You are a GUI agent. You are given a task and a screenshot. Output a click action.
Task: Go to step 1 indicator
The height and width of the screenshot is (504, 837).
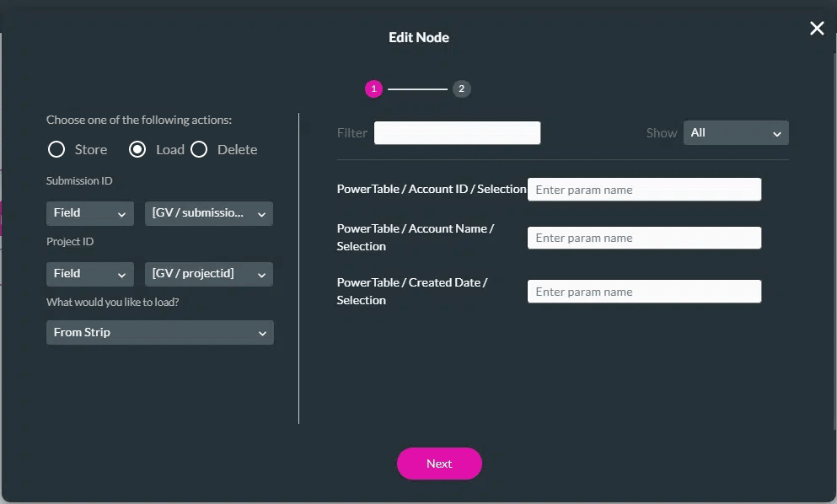[373, 88]
